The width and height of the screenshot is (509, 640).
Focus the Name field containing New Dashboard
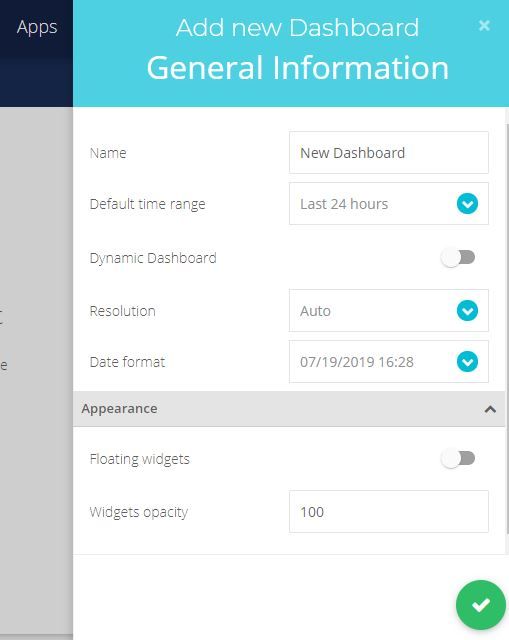point(389,153)
